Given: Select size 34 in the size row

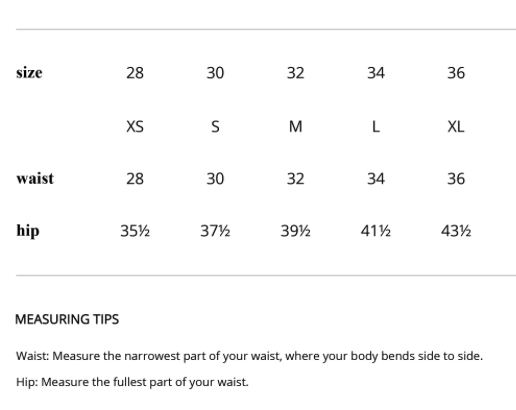Looking at the screenshot, I should click(376, 73).
